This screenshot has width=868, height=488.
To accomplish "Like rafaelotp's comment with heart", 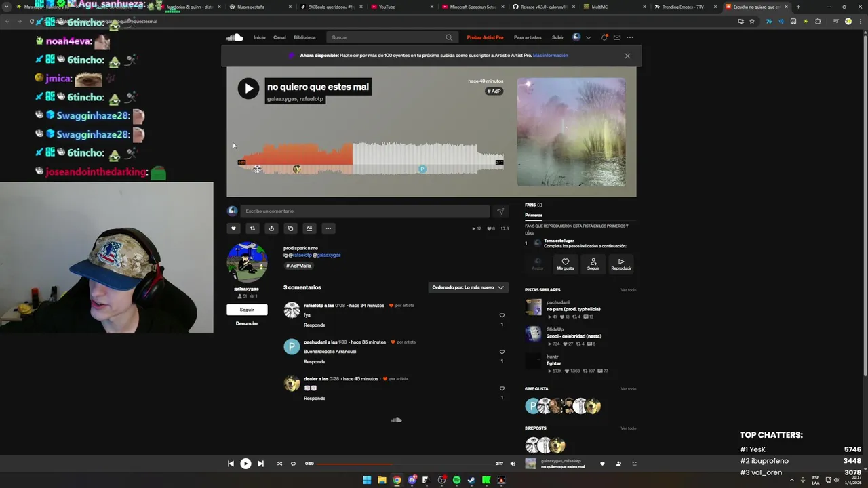I will [502, 315].
